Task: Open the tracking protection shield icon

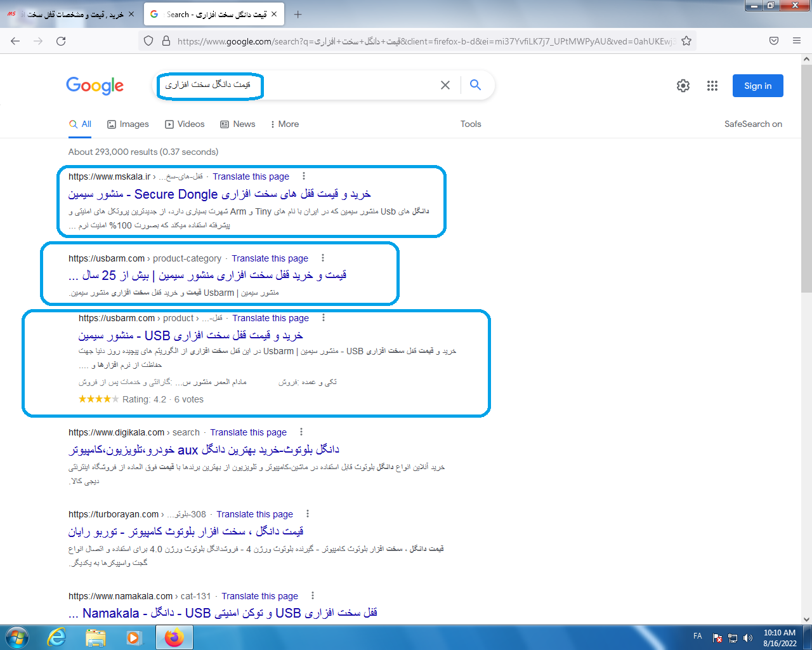Action: 148,41
